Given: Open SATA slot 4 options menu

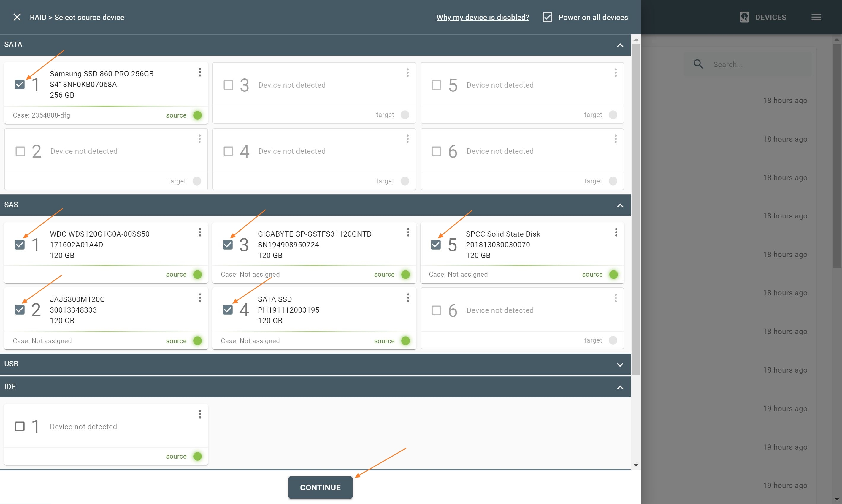Looking at the screenshot, I should 407,138.
